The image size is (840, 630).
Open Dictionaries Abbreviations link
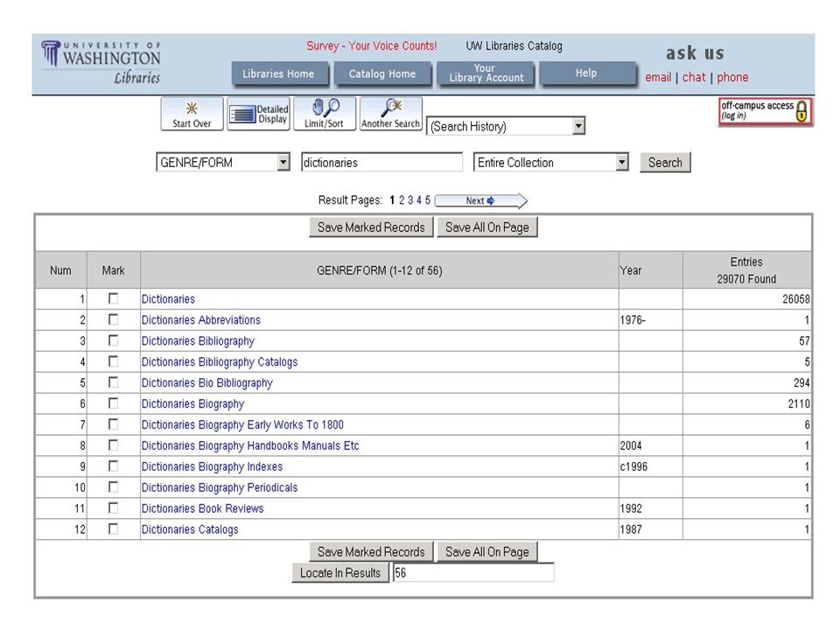[201, 320]
